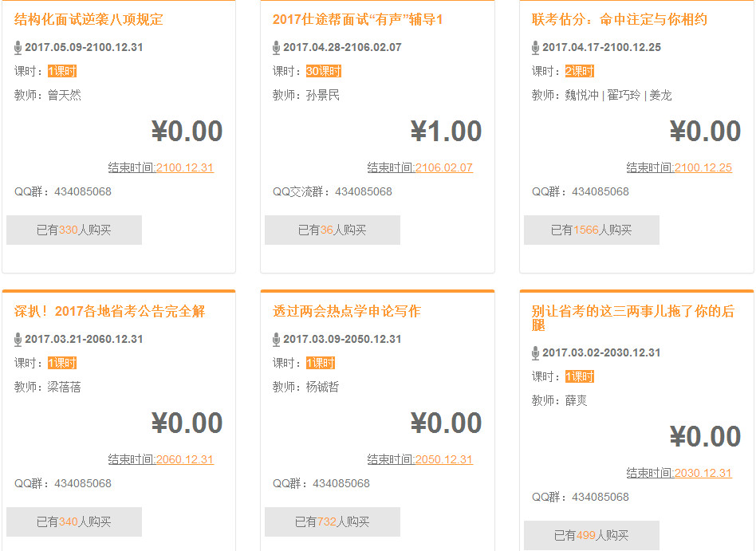The height and width of the screenshot is (551, 756).
Task: Click microphone icon beside 2017.03.09-2050.12.31
Action: [277, 340]
